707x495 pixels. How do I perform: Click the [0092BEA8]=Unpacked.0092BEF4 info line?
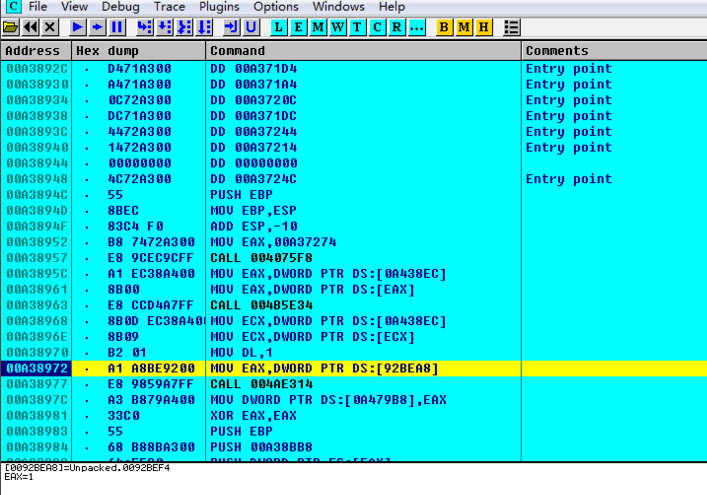[87, 468]
